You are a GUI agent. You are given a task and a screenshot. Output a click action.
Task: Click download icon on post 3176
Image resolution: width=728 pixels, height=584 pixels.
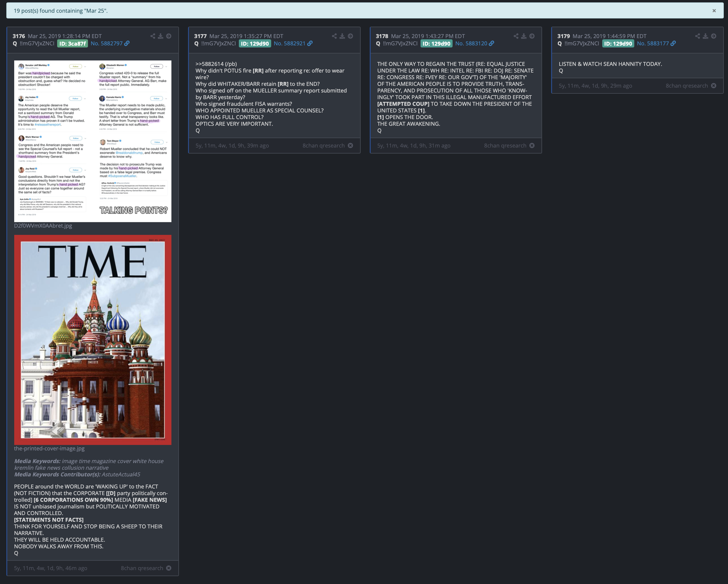(x=161, y=36)
